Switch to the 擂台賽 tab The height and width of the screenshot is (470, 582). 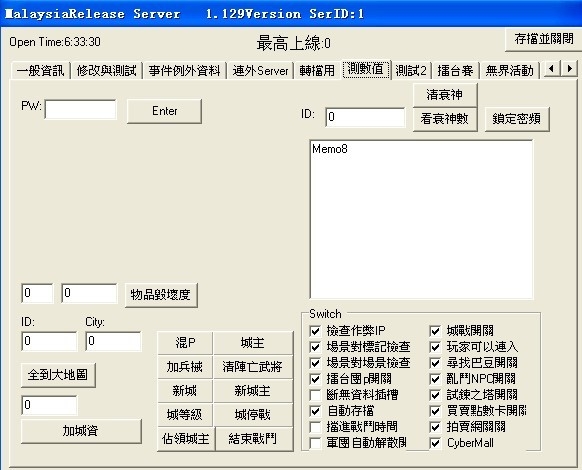pos(455,71)
